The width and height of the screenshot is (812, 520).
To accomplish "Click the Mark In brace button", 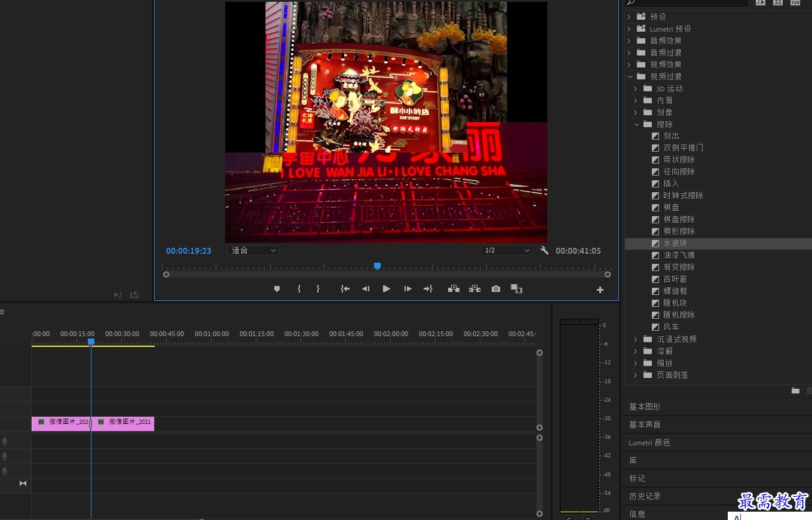I will [299, 289].
